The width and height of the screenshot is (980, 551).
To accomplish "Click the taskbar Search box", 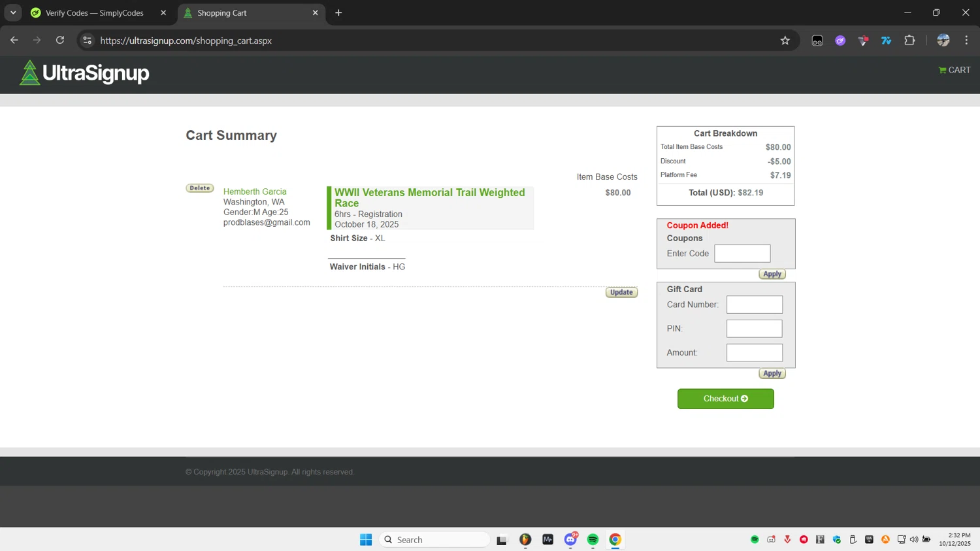I will [434, 540].
